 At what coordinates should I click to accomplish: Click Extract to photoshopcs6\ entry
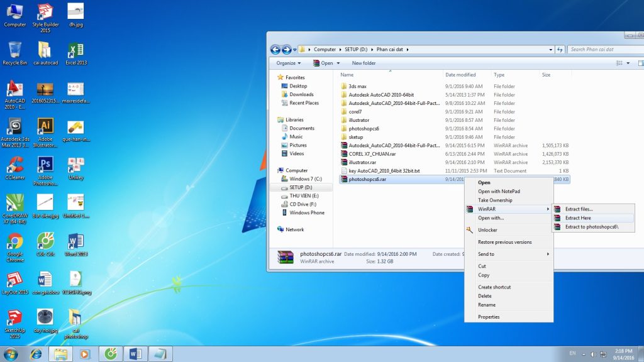[x=591, y=227]
